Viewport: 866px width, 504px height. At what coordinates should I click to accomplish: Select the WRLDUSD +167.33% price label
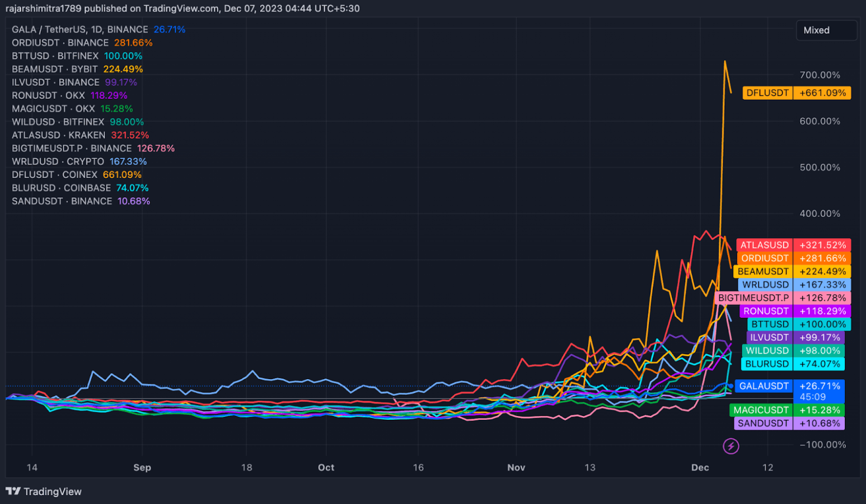793,285
